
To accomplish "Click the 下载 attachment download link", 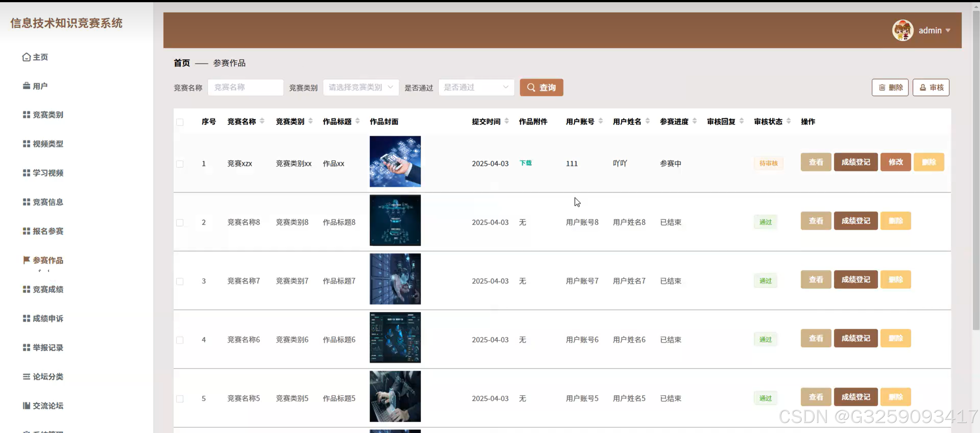I will pos(526,163).
